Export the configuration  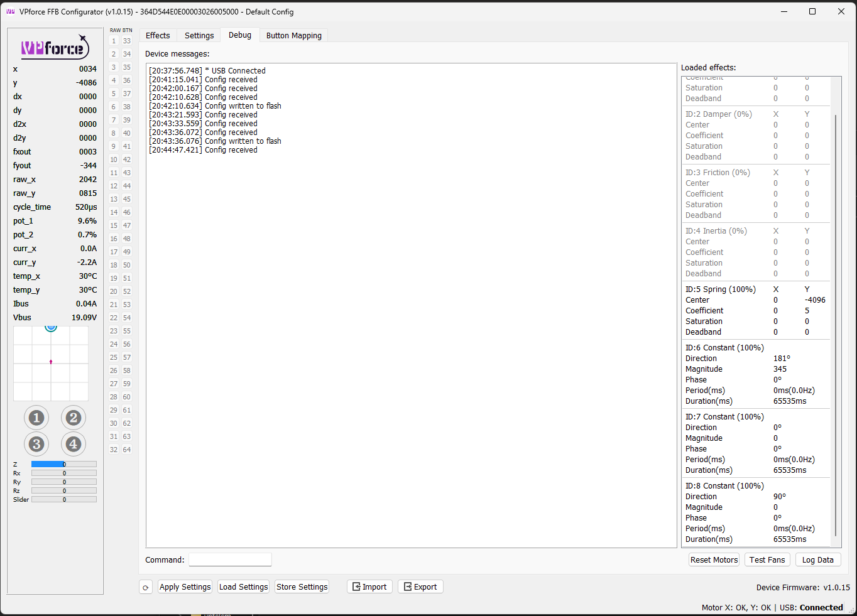click(421, 587)
